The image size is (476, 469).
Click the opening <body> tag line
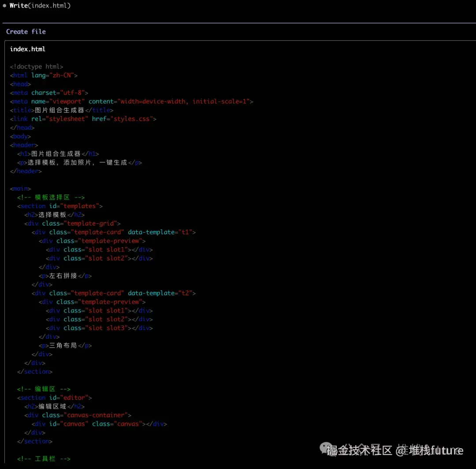click(x=20, y=136)
